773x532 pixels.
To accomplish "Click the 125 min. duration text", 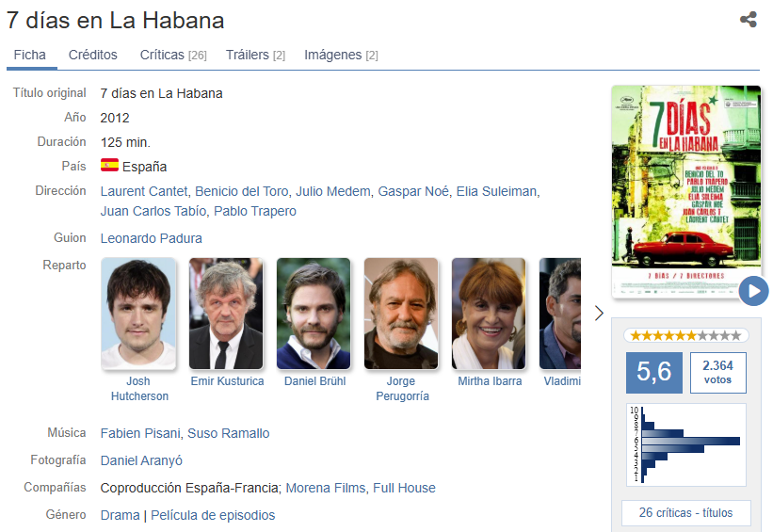I will [125, 142].
